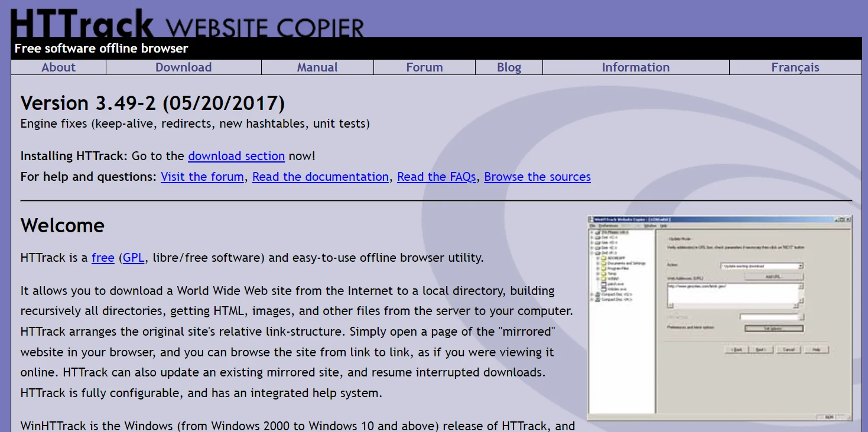Image resolution: width=868 pixels, height=432 pixels.
Task: Select the Program Files folder icon
Action: pos(604,268)
